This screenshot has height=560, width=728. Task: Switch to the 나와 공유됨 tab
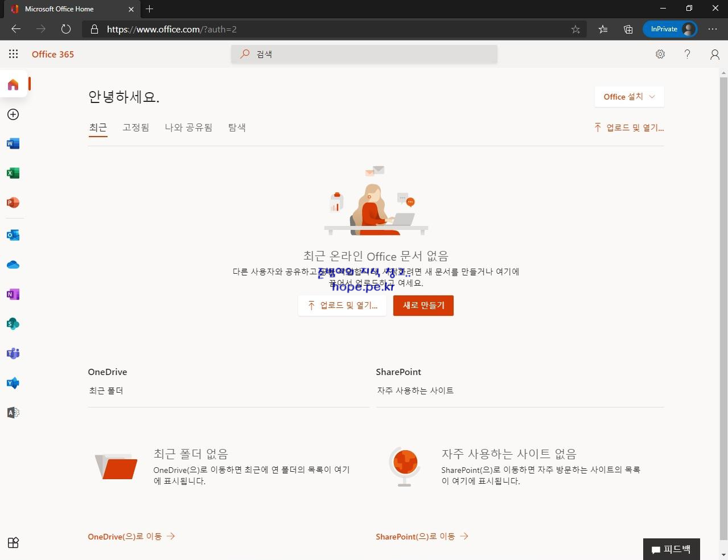click(x=188, y=127)
